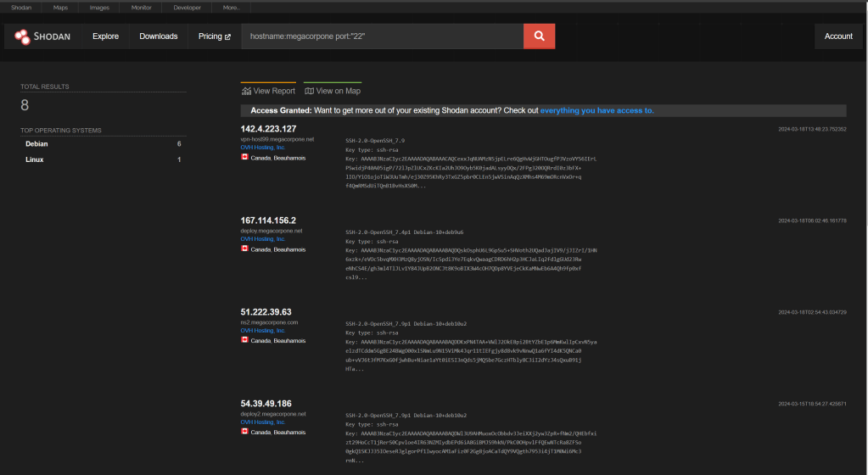Click the Canada flag under 51.222.39.63
Viewport: 868px width, 475px height.
(244, 340)
